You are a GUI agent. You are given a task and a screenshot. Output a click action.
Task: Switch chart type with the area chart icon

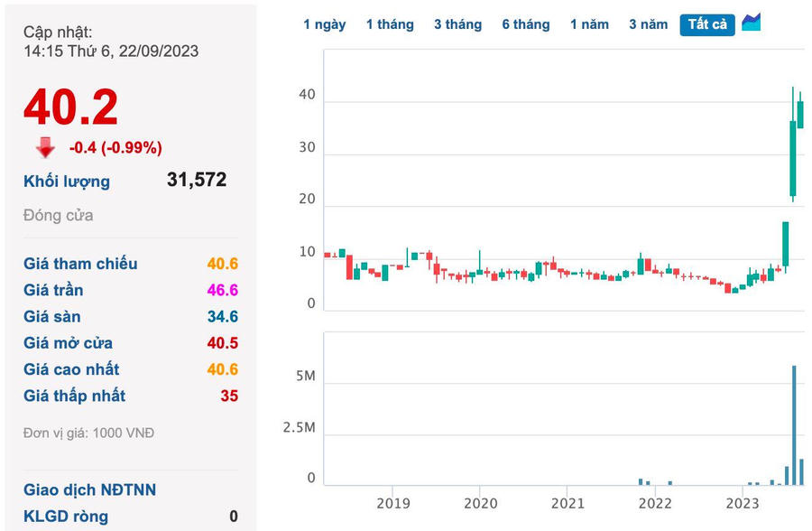(751, 23)
